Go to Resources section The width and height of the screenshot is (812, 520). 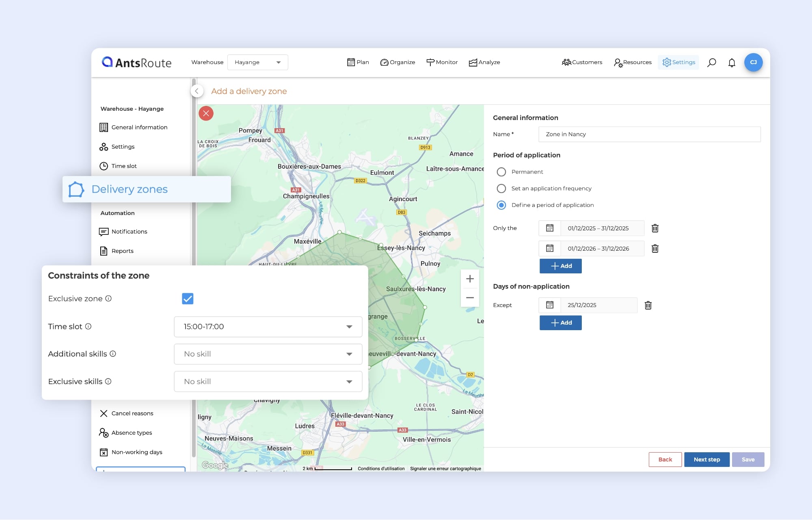point(633,62)
